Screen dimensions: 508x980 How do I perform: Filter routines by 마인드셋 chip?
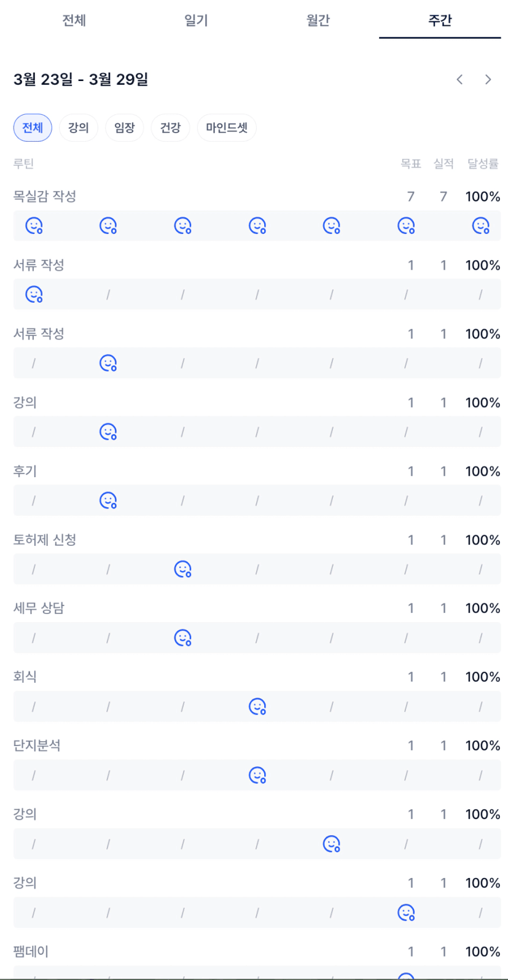pyautogui.click(x=227, y=128)
